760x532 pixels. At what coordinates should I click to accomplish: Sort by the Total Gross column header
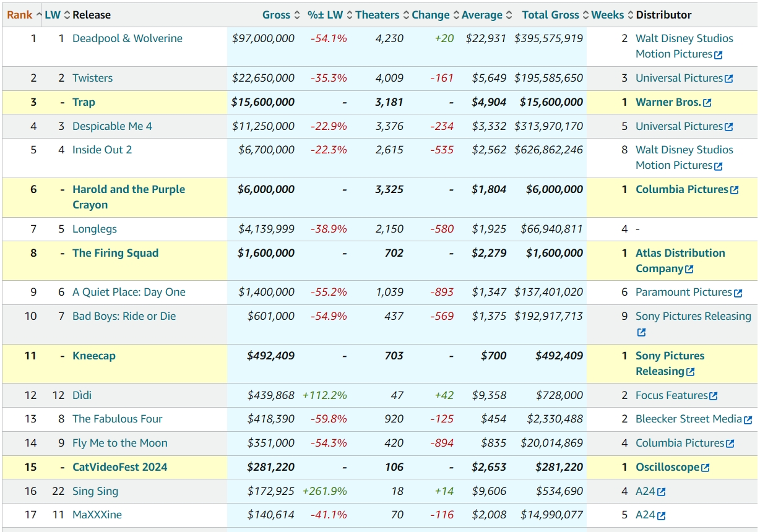[x=555, y=15]
